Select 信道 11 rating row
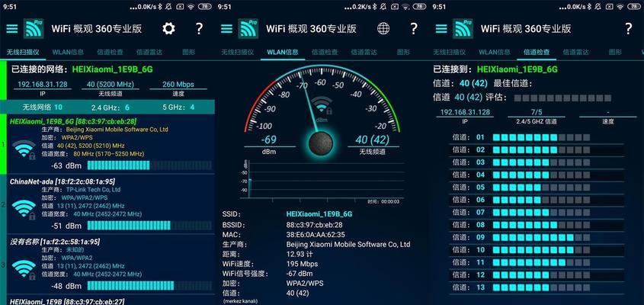The image size is (644, 305). 537,262
